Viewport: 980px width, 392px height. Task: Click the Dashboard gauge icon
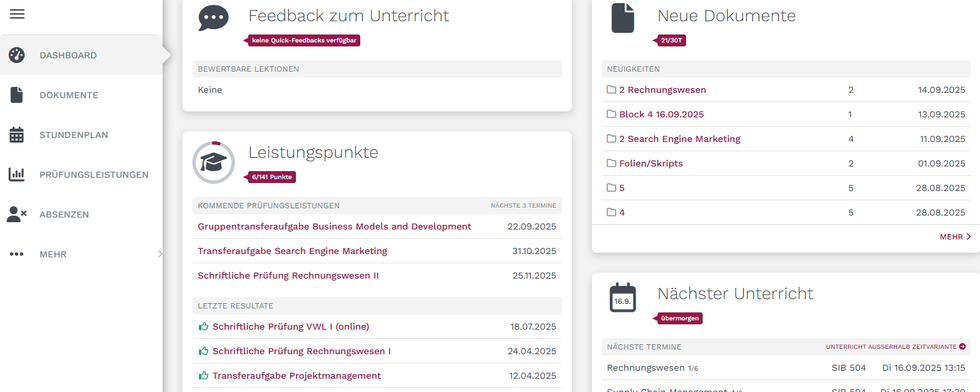click(x=16, y=55)
